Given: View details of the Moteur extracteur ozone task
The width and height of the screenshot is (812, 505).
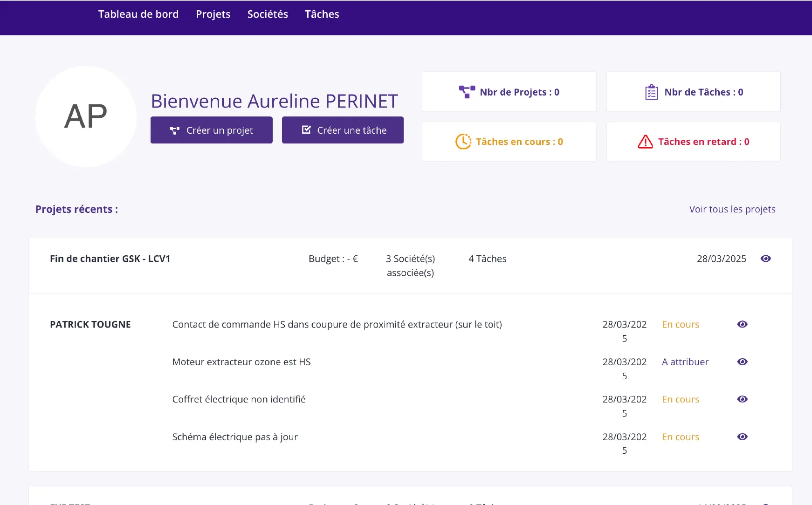Looking at the screenshot, I should (742, 362).
